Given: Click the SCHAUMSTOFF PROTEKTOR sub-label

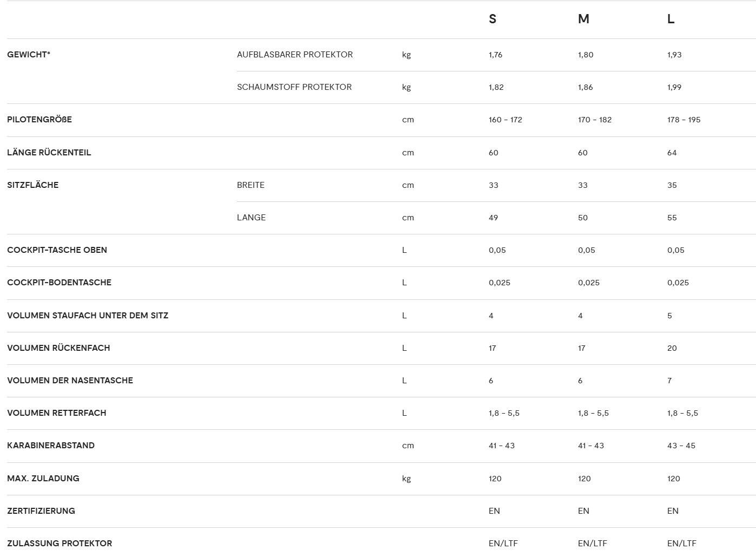Looking at the screenshot, I should tap(294, 87).
